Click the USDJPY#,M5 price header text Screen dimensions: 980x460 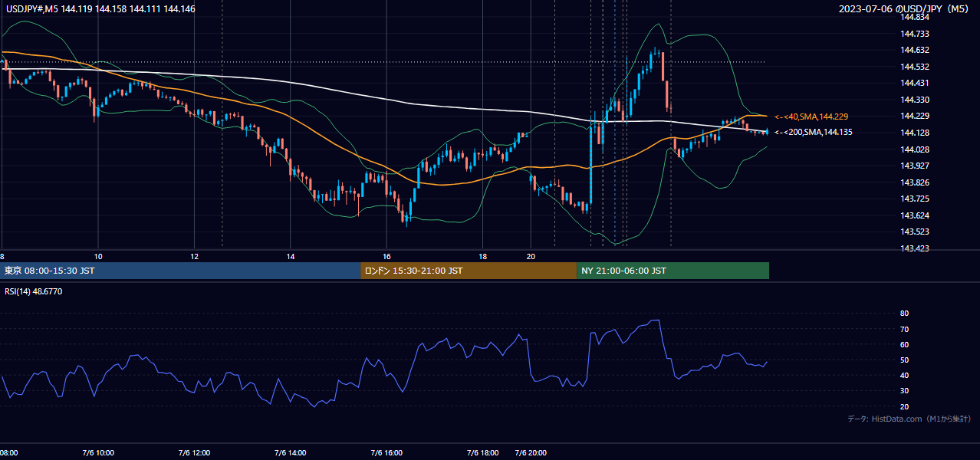pyautogui.click(x=100, y=8)
